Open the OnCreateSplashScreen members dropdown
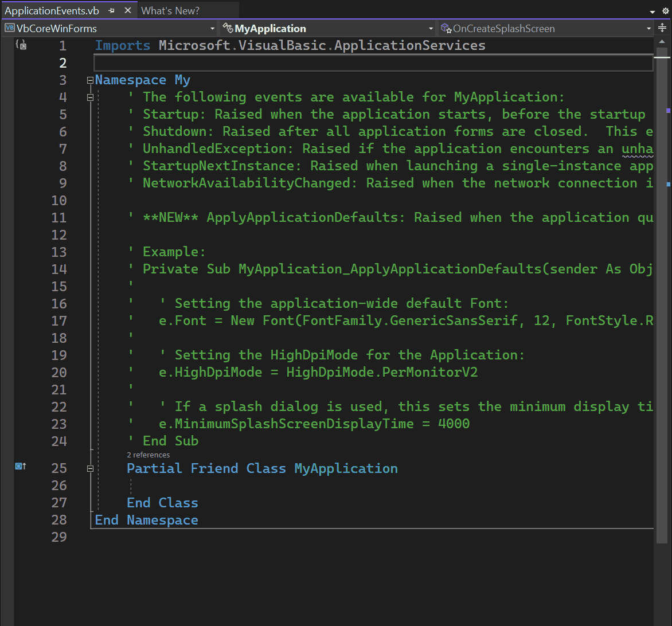 [648, 28]
